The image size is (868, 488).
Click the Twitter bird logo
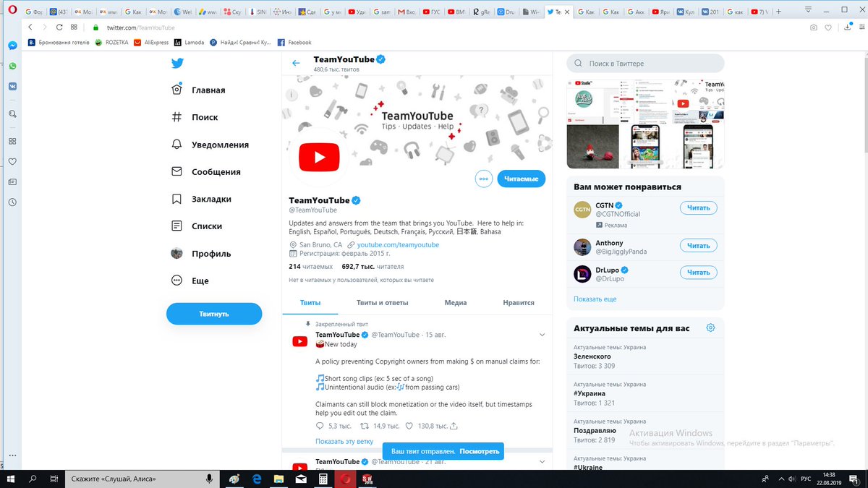[177, 63]
